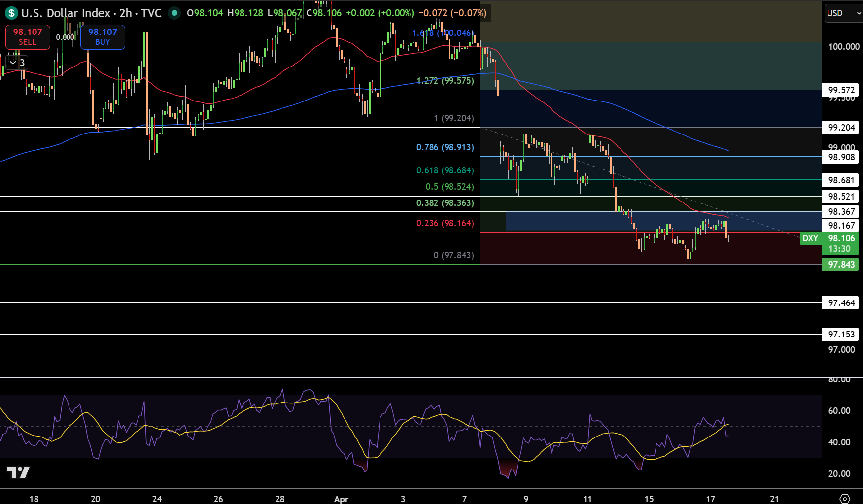Screen dimensions: 863x504
Task: Click the 1 (99.204) Fibonacci level label
Action: pos(453,118)
